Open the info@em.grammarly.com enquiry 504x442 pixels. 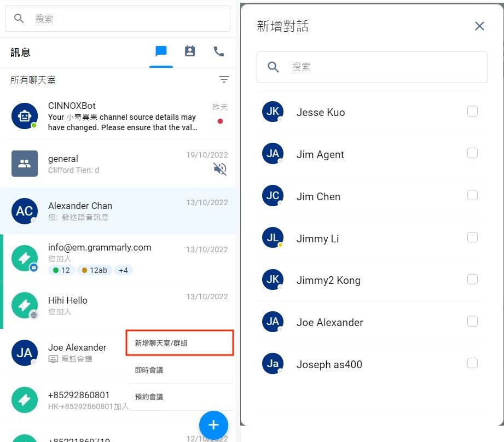pos(118,258)
